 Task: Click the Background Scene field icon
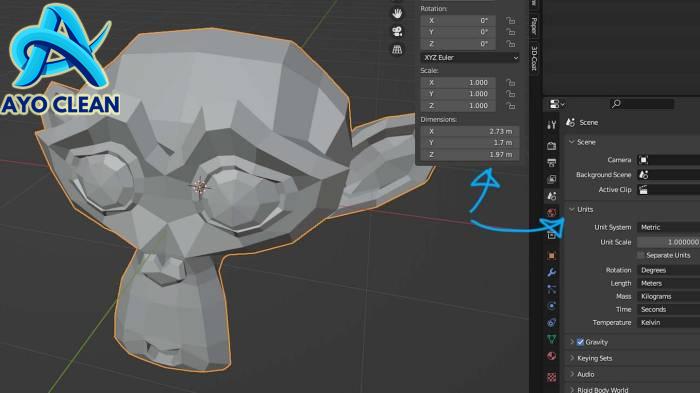643,175
